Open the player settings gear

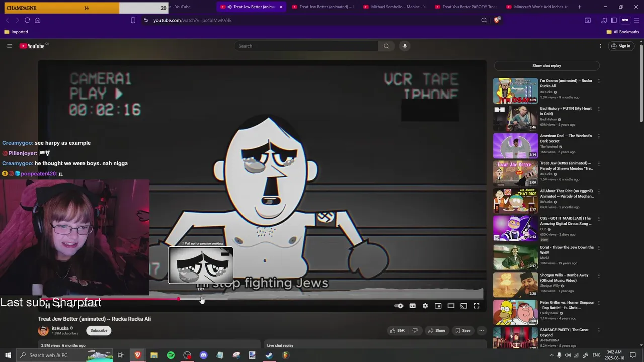click(x=425, y=306)
